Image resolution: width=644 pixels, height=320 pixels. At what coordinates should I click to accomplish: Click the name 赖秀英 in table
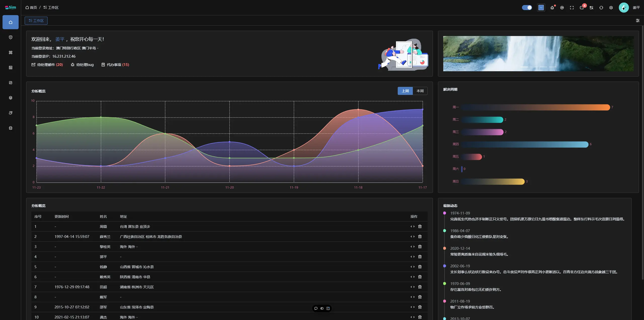(x=105, y=277)
